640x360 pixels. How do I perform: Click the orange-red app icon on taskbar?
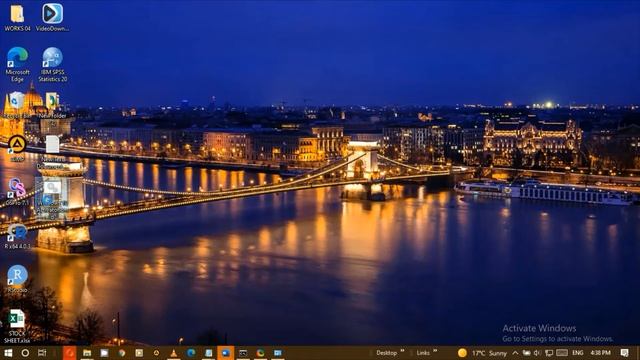(69, 353)
